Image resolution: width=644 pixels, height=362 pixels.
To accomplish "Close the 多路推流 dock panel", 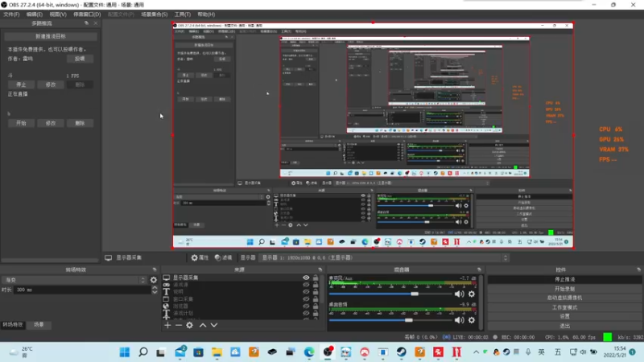I will click(x=96, y=23).
